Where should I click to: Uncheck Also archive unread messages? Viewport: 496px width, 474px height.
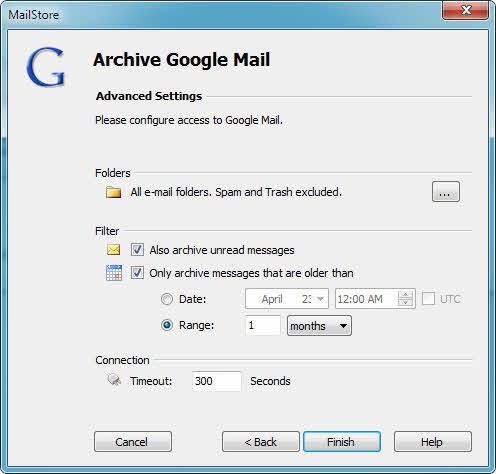pyautogui.click(x=137, y=250)
